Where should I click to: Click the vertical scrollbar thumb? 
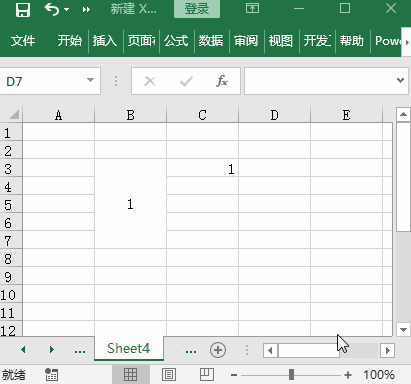[x=403, y=176]
